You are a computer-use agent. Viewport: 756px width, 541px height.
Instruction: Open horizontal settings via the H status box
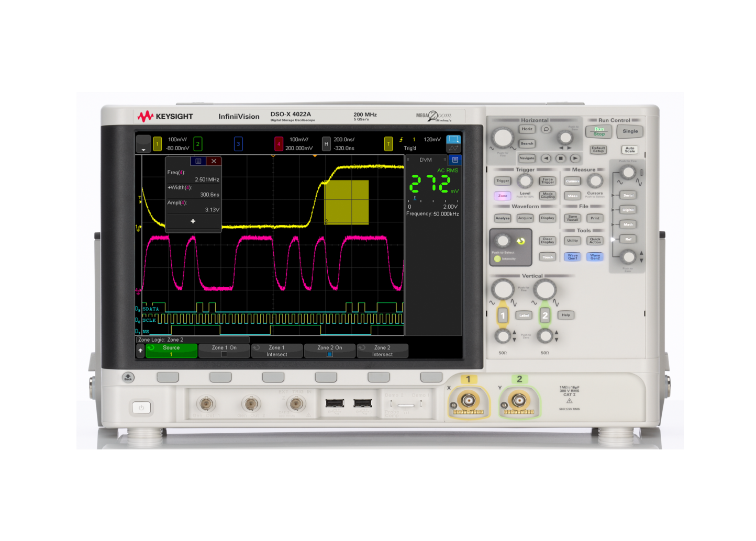(x=326, y=143)
